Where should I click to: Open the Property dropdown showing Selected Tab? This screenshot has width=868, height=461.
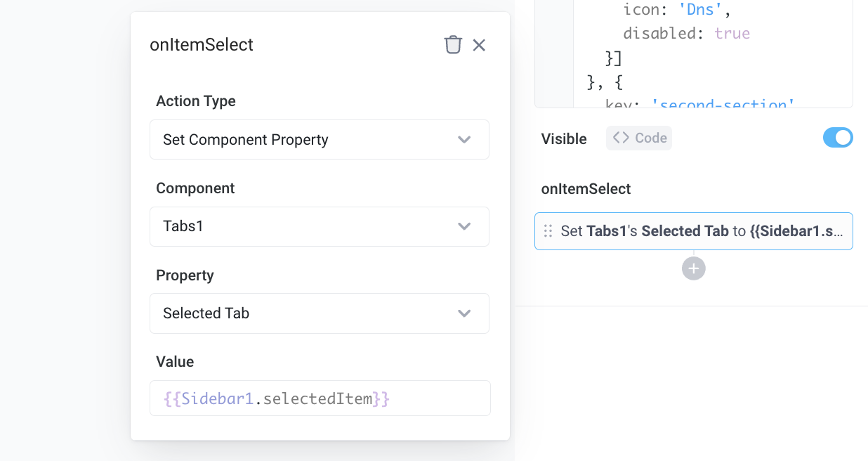point(320,313)
